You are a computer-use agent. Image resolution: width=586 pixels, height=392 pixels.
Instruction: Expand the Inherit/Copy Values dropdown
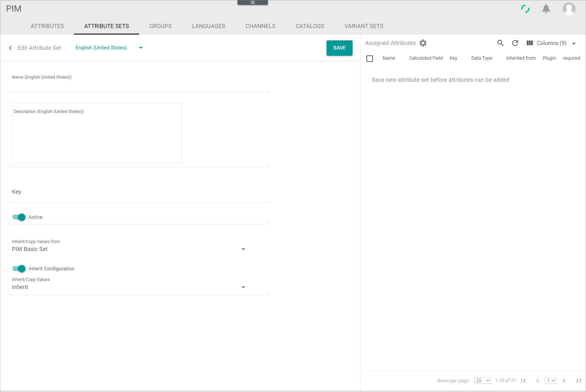coord(244,288)
